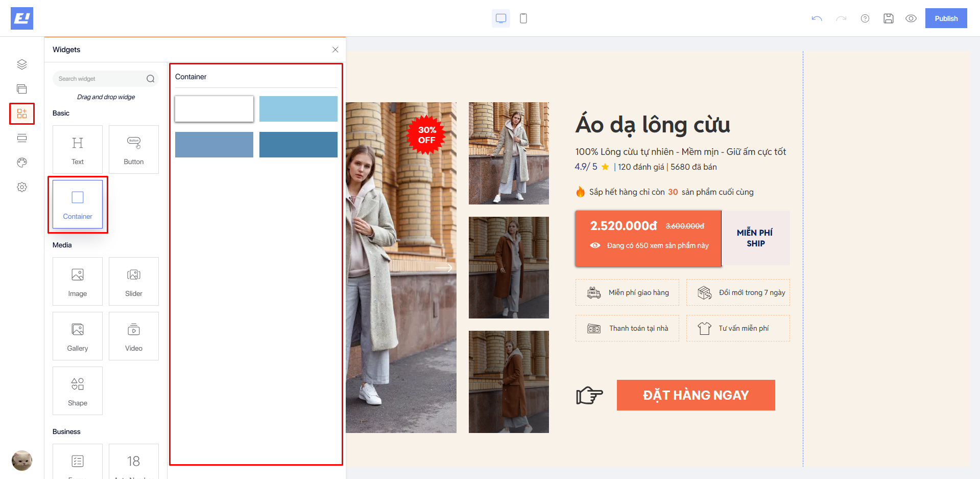The image size is (980, 479).
Task: Choose the white container swatch
Action: point(214,109)
